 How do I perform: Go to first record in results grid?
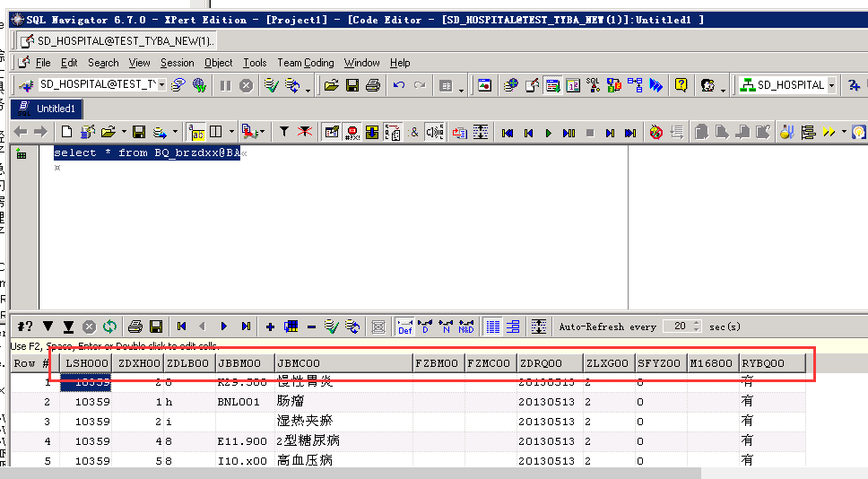(x=181, y=327)
